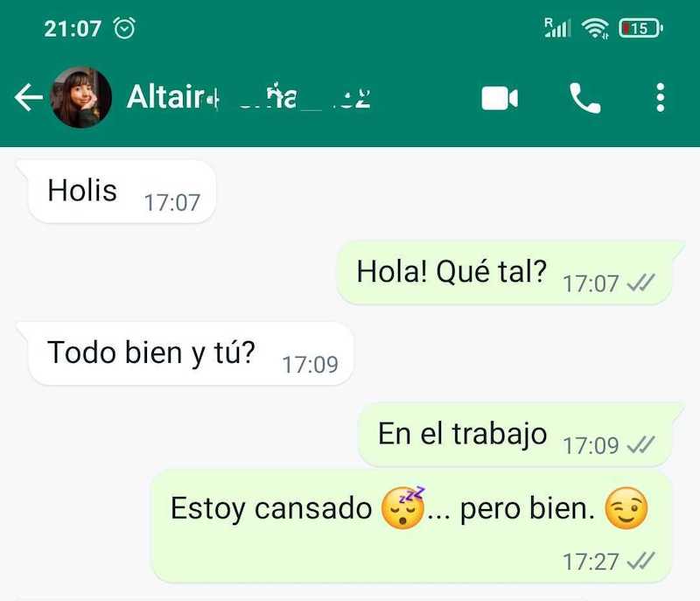The height and width of the screenshot is (601, 700).
Task: Start a voice call with phone icon
Action: [584, 98]
